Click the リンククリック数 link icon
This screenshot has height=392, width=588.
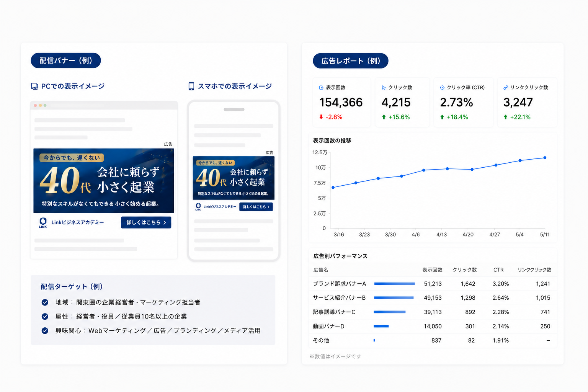click(506, 88)
